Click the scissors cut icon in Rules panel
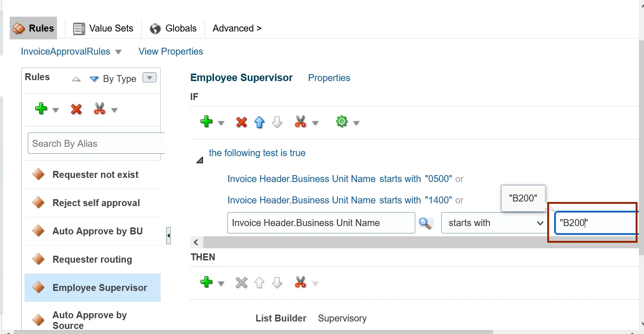 pyautogui.click(x=100, y=109)
